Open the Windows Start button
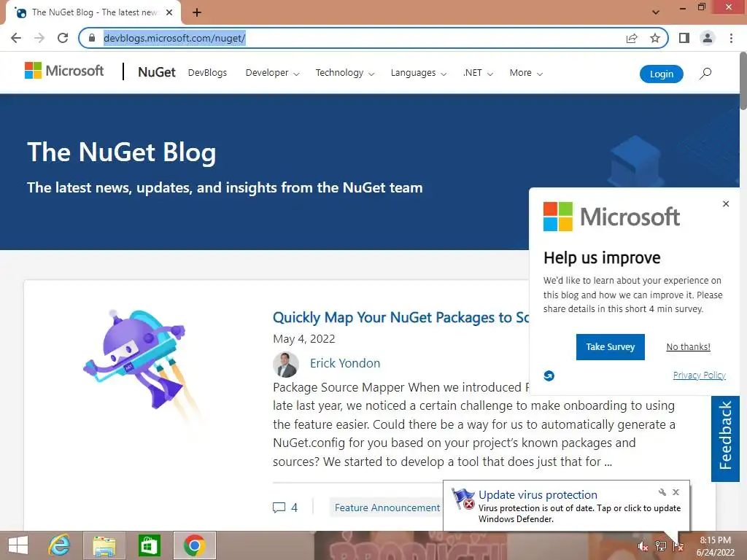Screen dimensions: 747x560 [18, 545]
